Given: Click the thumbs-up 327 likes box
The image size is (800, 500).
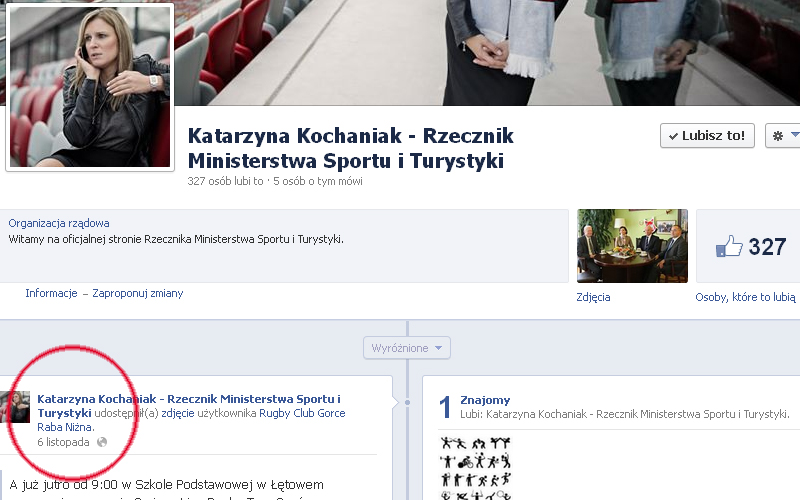Looking at the screenshot, I should tap(750, 246).
